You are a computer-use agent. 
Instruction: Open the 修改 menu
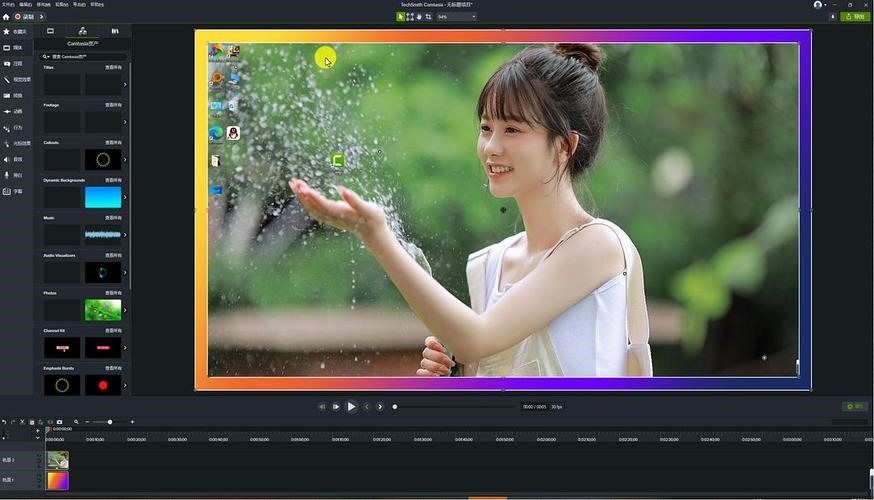point(43,4)
